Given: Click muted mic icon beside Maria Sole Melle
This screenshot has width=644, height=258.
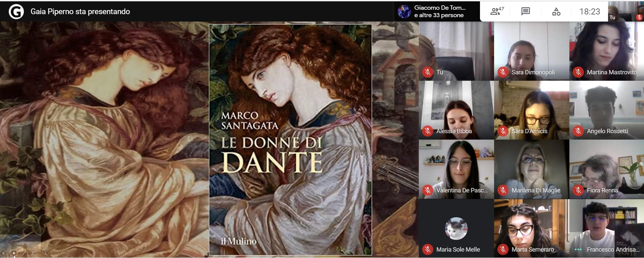Looking at the screenshot, I should coord(428,249).
